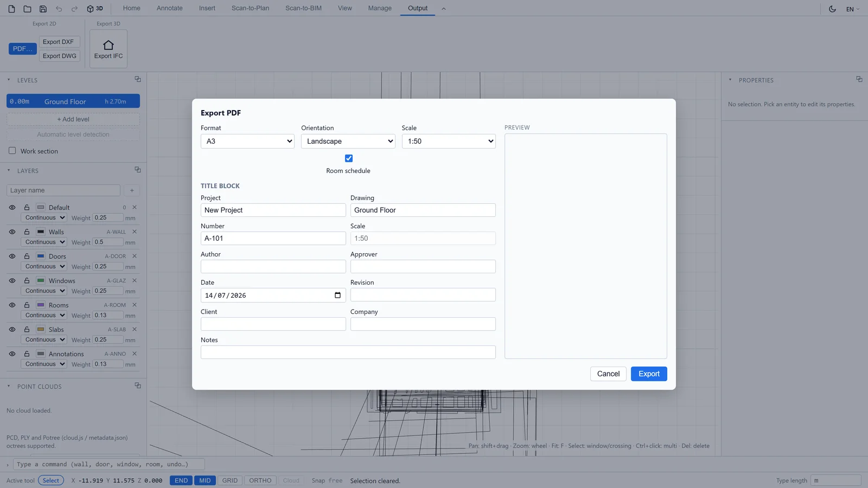Detach the Point Clouds panel with its pop-out icon

[x=138, y=386]
